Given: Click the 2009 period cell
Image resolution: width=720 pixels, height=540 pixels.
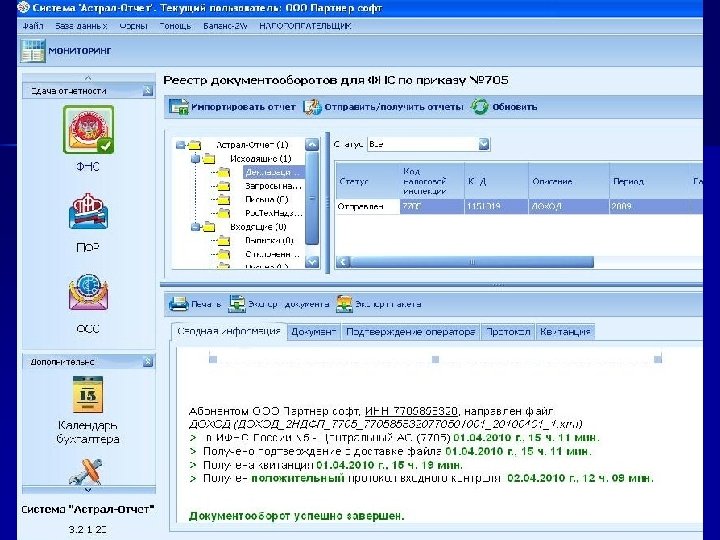Looking at the screenshot, I should tap(649, 207).
